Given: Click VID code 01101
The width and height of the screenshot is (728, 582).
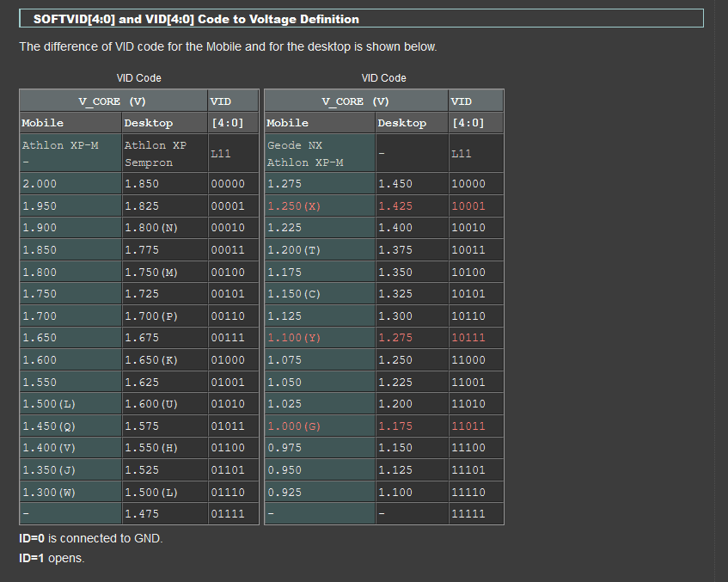Looking at the screenshot, I should click(x=228, y=470).
